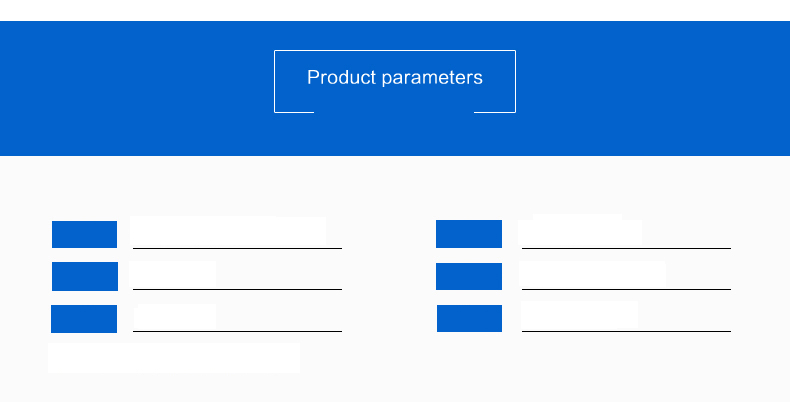
Task: Select the second blue label block in right column
Action: pyautogui.click(x=469, y=276)
